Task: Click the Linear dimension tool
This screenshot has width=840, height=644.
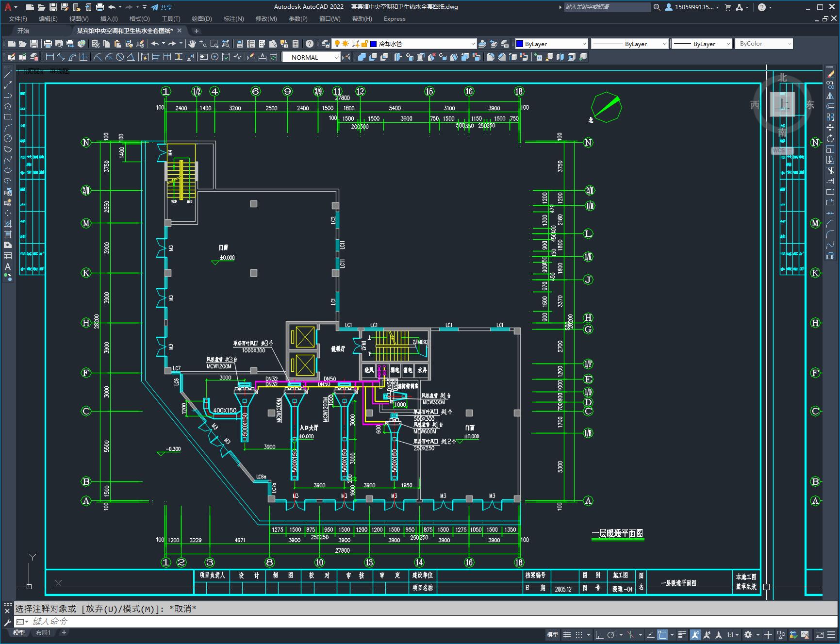Action: (50, 57)
